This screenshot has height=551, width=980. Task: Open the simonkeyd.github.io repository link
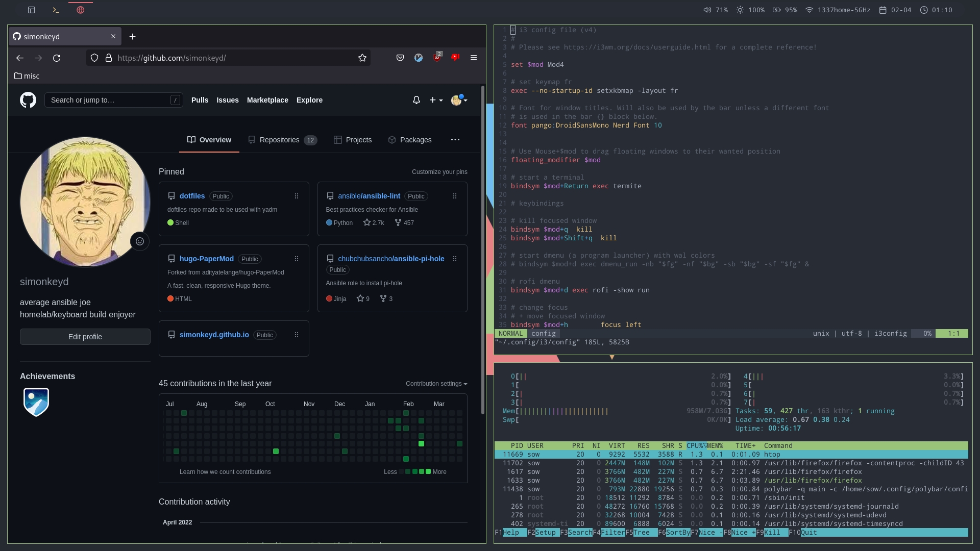coord(214,335)
